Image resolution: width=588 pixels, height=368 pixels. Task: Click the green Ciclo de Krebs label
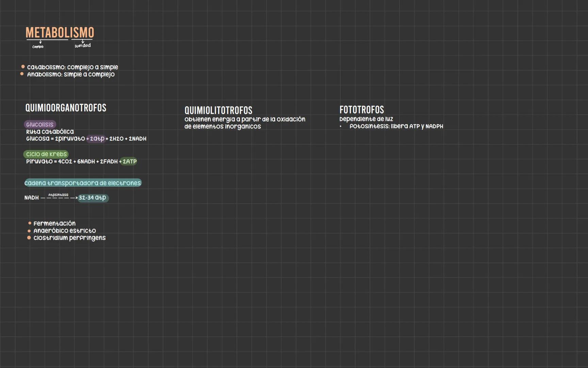click(x=46, y=154)
